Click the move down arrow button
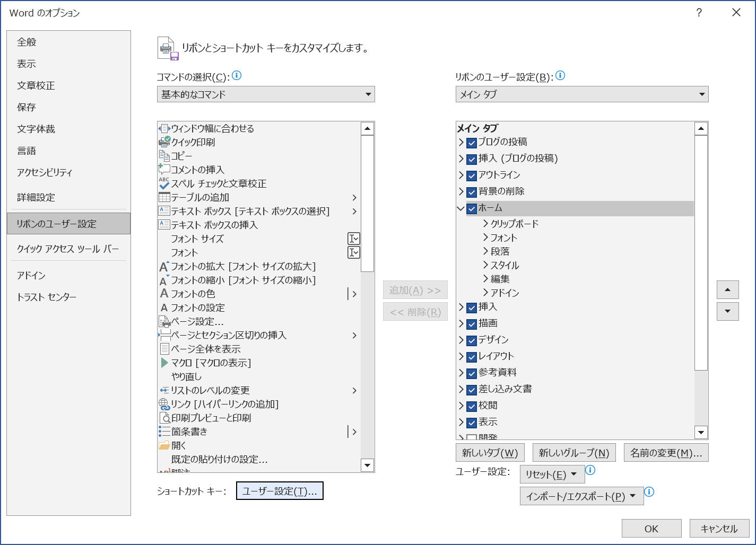 click(x=728, y=312)
